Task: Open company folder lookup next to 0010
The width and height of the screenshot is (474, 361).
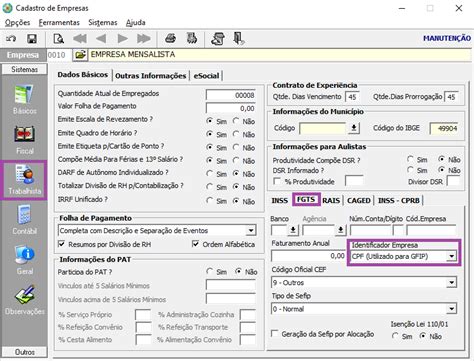Action: coord(80,55)
